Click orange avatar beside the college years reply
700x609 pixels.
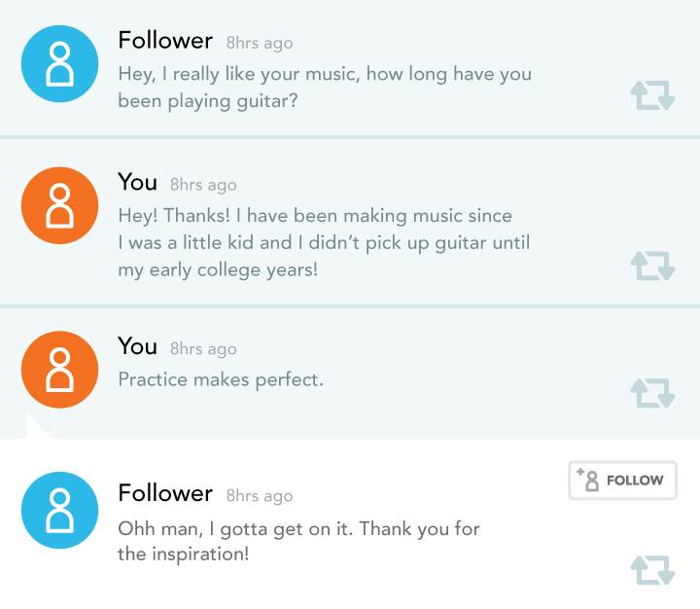click(59, 206)
